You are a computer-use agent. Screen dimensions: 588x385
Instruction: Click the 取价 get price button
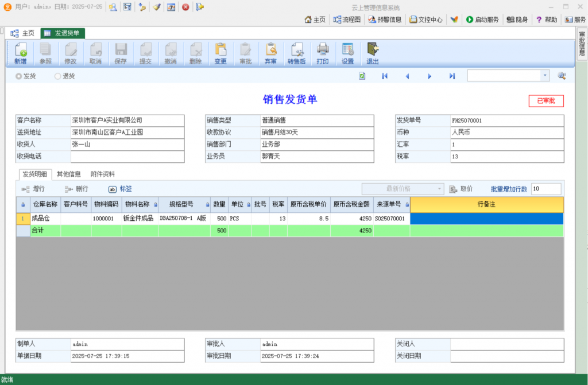click(461, 189)
